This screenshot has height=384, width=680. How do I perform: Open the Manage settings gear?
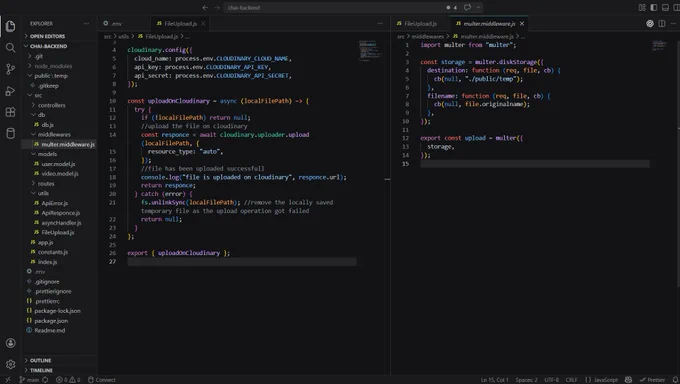pos(10,364)
